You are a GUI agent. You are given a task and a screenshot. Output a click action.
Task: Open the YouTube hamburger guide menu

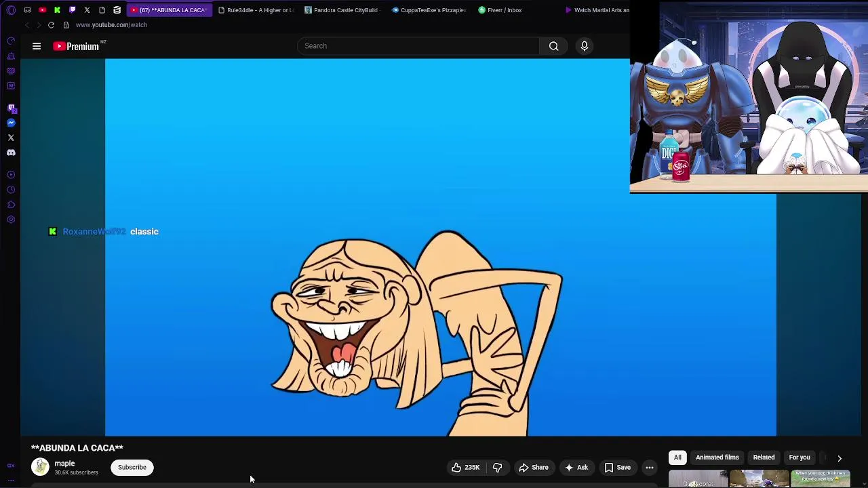pos(37,46)
